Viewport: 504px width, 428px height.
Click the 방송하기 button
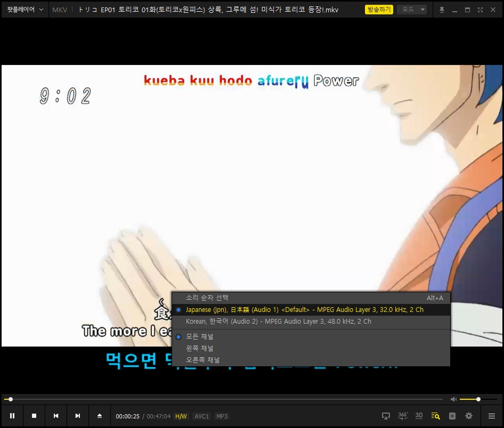pyautogui.click(x=379, y=10)
